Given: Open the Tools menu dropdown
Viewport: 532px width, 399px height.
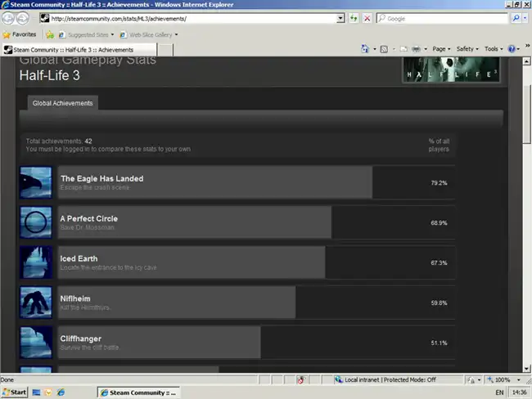Looking at the screenshot, I should pos(494,49).
